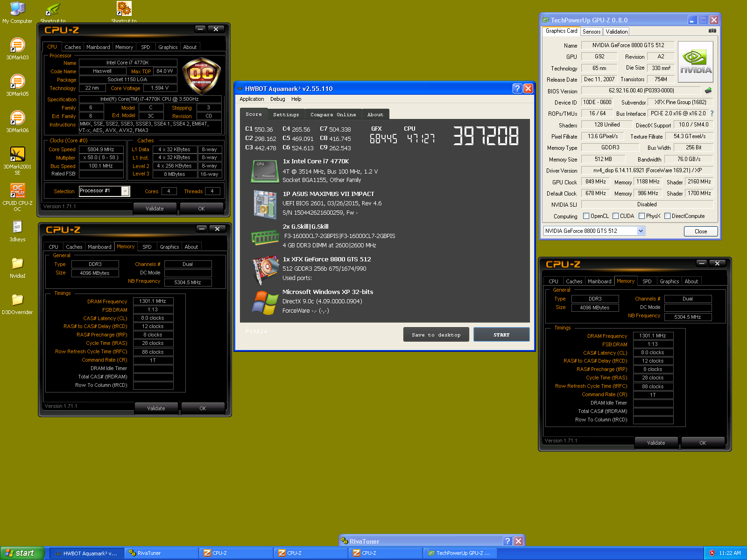Open the 3DMark06 desktop shortcut
The width and height of the screenshot is (747, 560).
coord(17,121)
